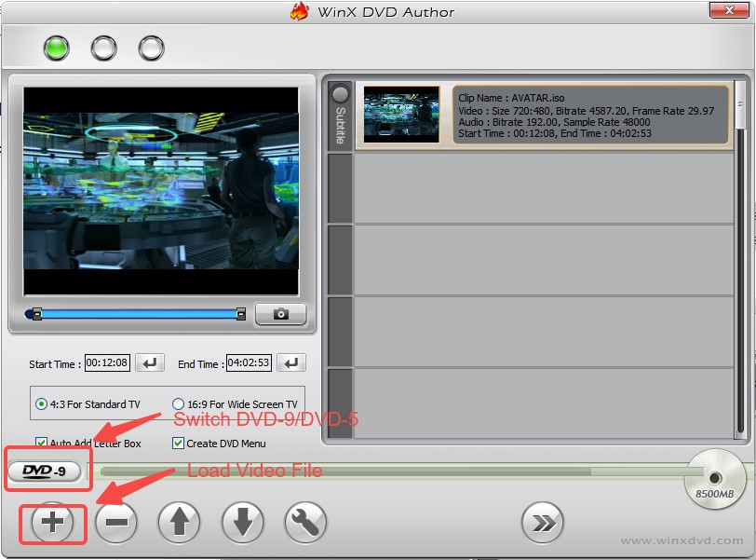Click the WinX flame logo in title bar
Viewport: 756px width, 560px height.
(x=302, y=11)
